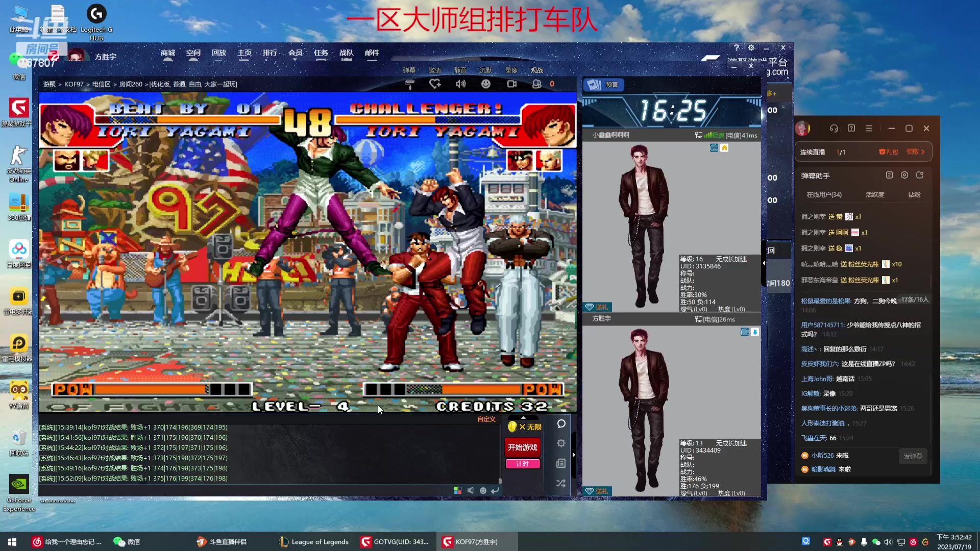Send chat with the return arrow icon
The height and width of the screenshot is (551, 980).
[x=495, y=490]
